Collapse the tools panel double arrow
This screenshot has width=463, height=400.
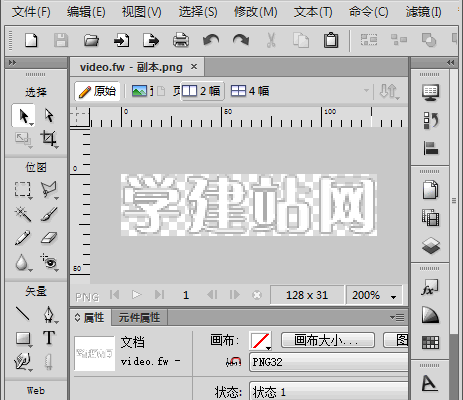(x=12, y=62)
